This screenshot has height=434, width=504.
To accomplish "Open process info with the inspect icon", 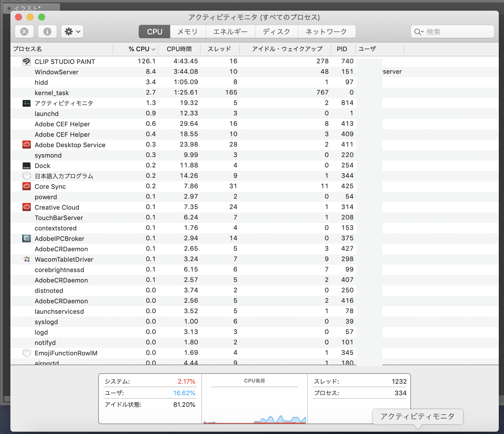I will [47, 32].
